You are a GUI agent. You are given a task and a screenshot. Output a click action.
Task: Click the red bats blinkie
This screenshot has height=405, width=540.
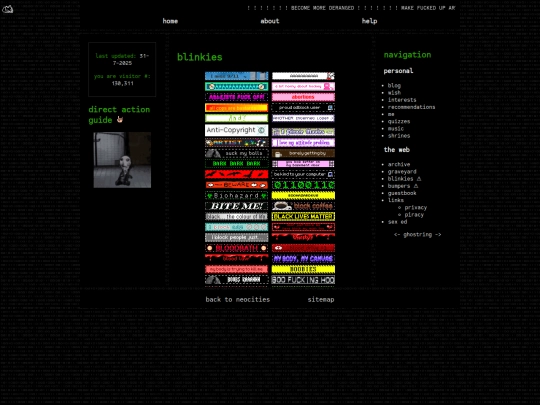tap(236, 174)
